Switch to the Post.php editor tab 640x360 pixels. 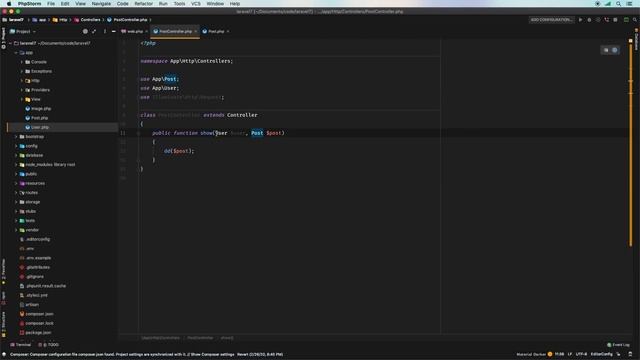click(x=216, y=31)
